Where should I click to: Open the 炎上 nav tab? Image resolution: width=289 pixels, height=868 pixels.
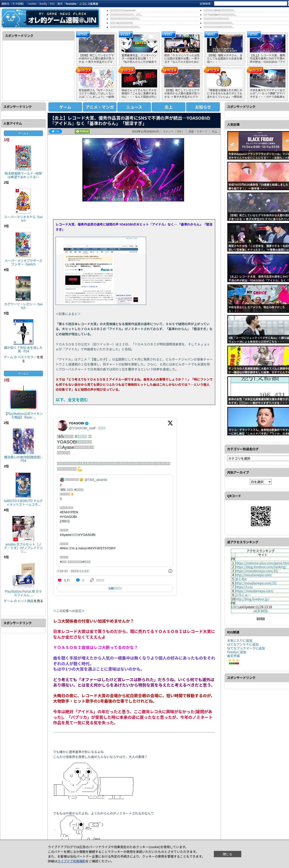pyautogui.click(x=169, y=107)
